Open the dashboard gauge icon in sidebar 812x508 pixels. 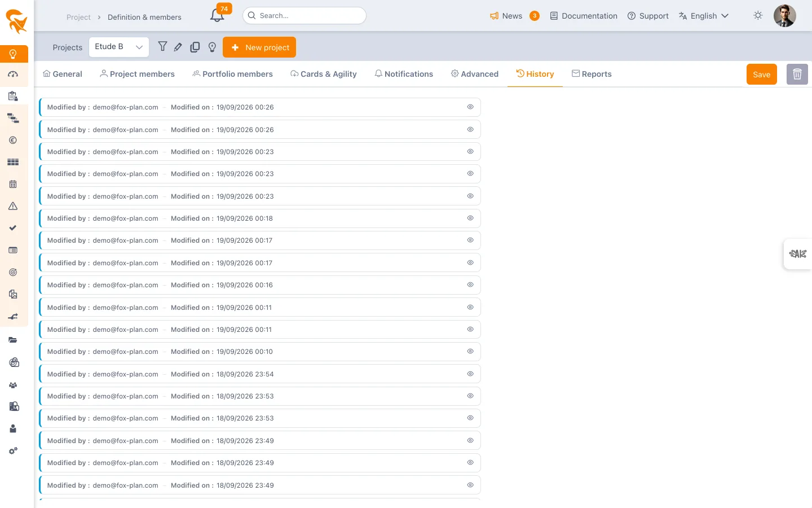[x=13, y=75]
